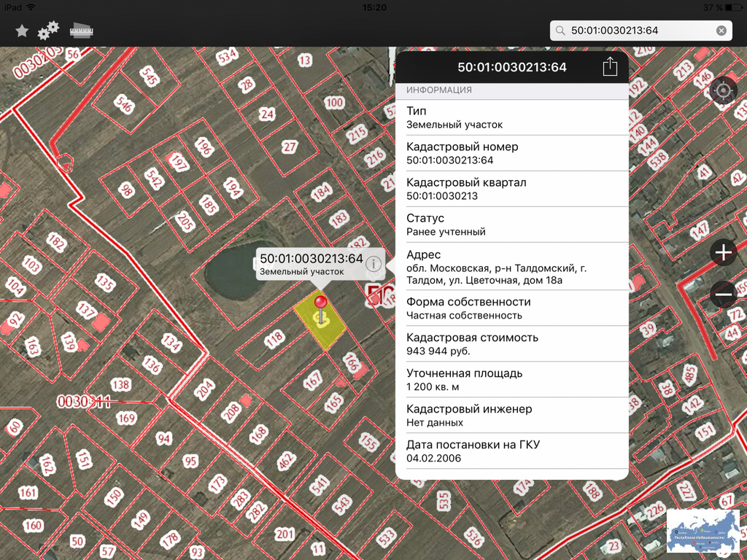Center map on my location
Viewport: 747px width, 560px height.
coord(723,90)
